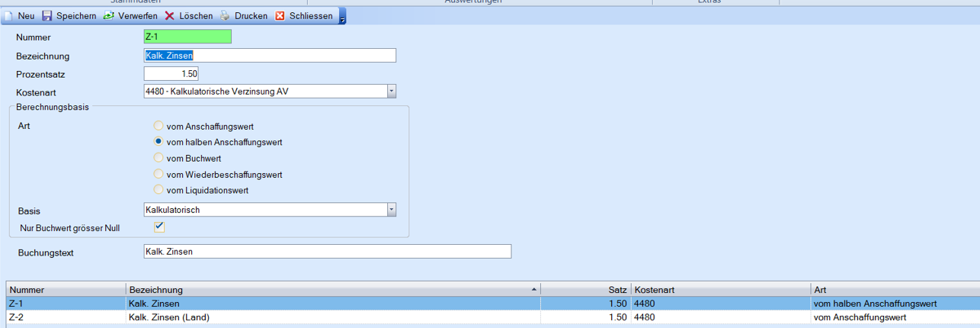Sort by the Kostenart column header
The image size is (980, 328).
pos(721,290)
